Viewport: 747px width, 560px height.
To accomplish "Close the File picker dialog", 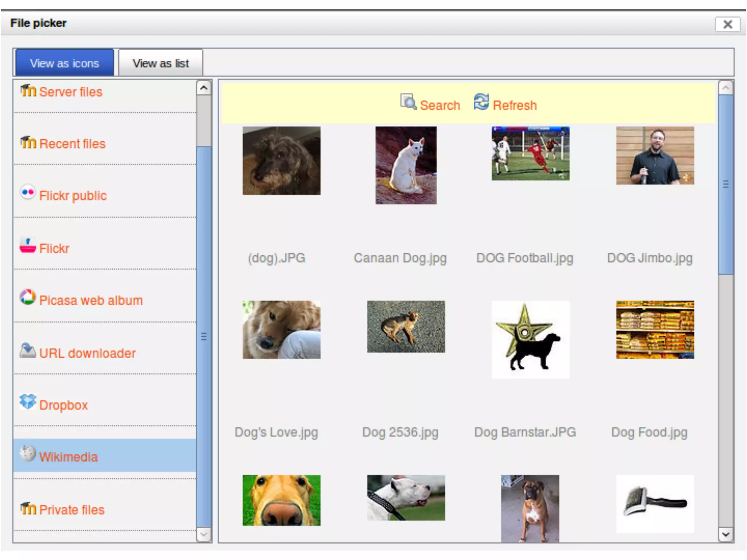I will pos(727,24).
